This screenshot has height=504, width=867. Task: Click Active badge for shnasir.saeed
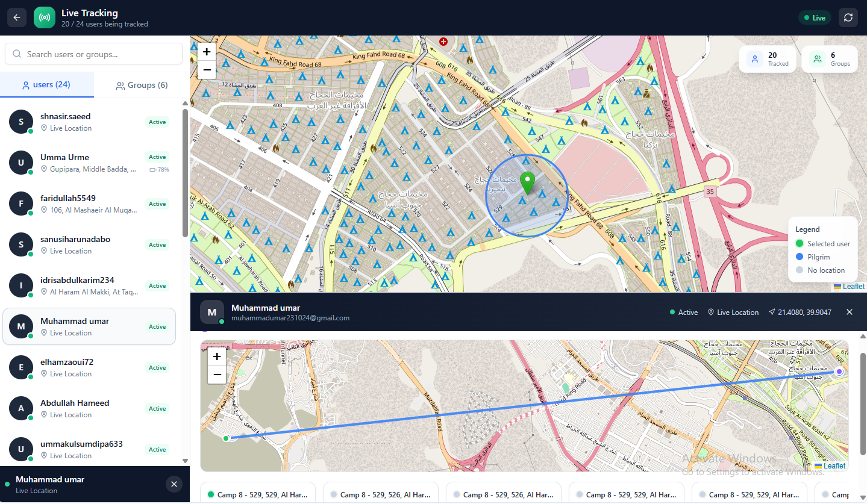(157, 122)
